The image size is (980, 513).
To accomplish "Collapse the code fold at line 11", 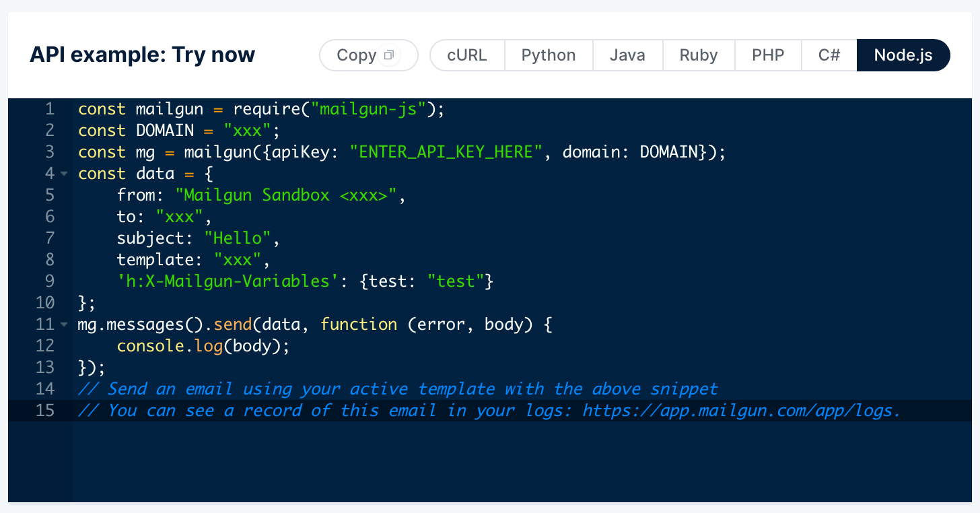I will tap(64, 324).
